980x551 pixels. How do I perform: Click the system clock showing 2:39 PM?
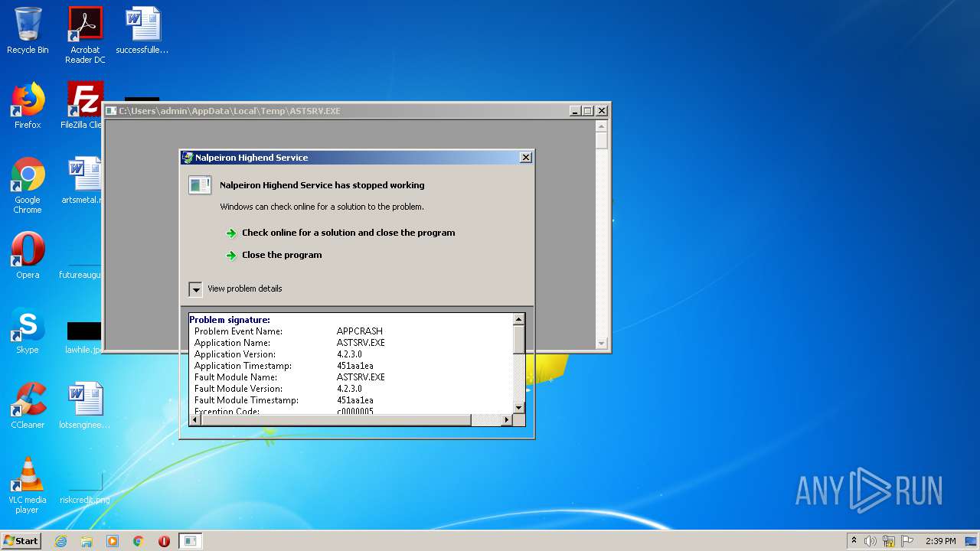[x=940, y=541]
